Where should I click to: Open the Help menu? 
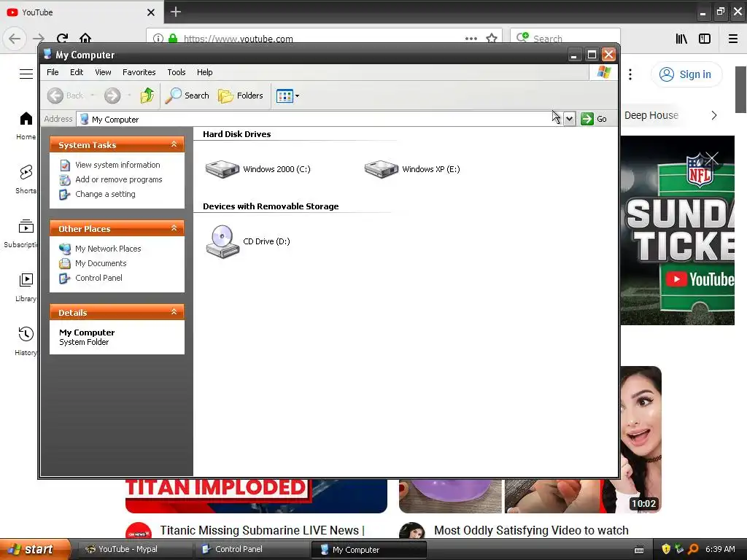[205, 72]
